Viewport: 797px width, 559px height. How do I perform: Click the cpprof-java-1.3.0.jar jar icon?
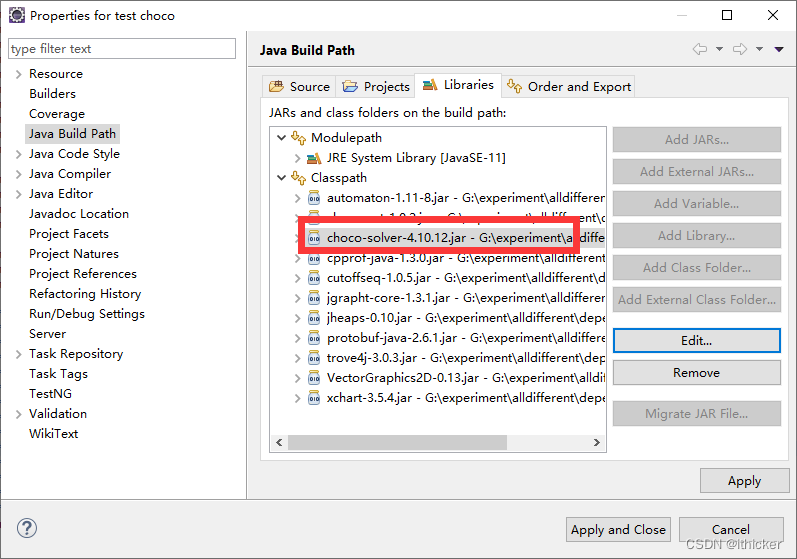[314, 259]
